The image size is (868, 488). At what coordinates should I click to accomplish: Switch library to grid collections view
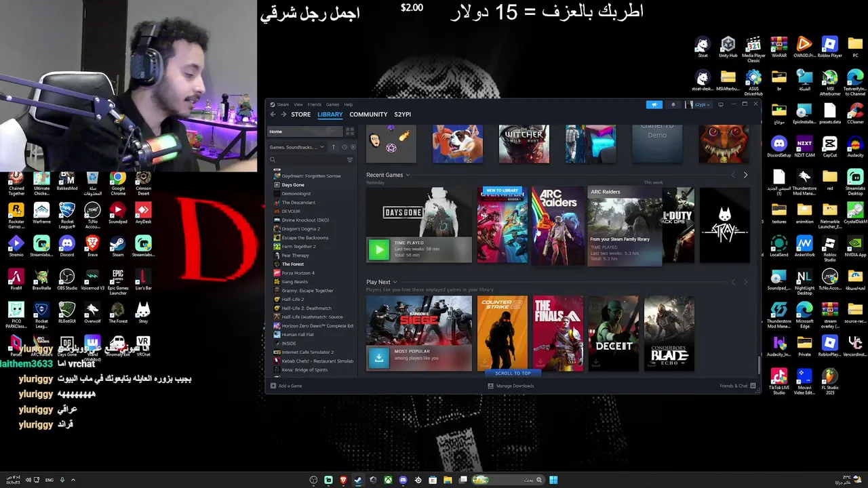(350, 131)
